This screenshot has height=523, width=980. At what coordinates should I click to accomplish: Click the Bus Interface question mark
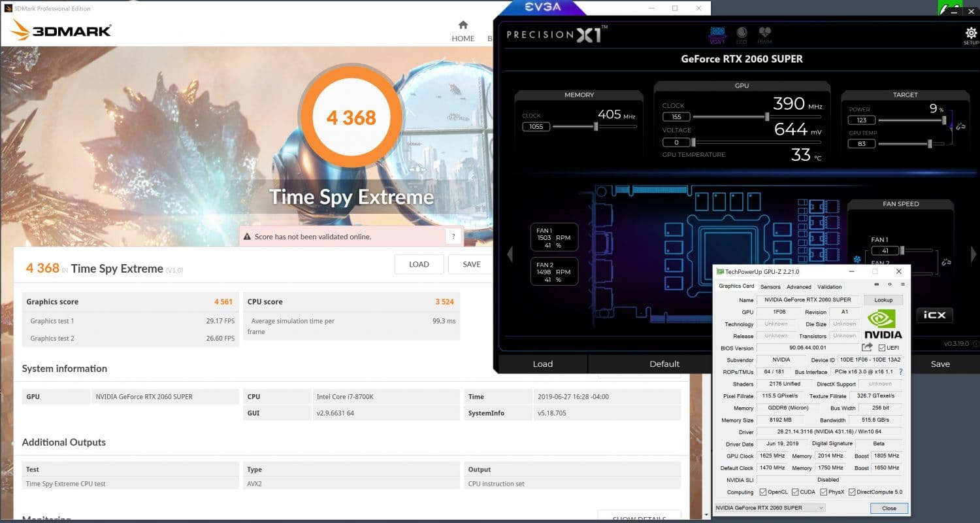coord(900,372)
